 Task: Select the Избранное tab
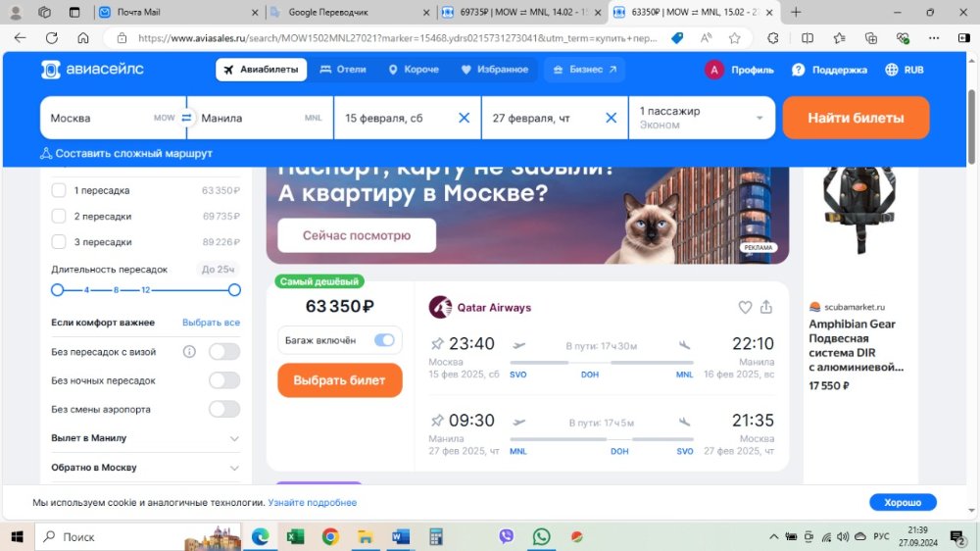[x=495, y=70]
